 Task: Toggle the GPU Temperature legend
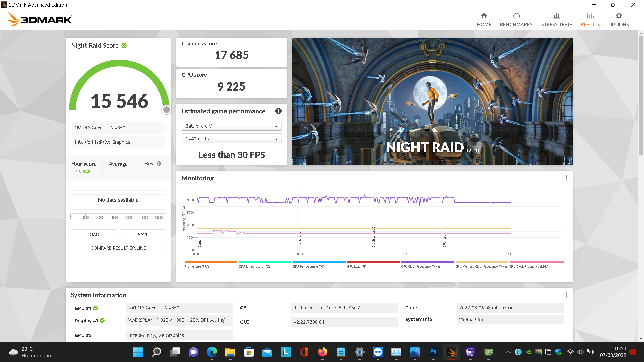[x=319, y=264]
